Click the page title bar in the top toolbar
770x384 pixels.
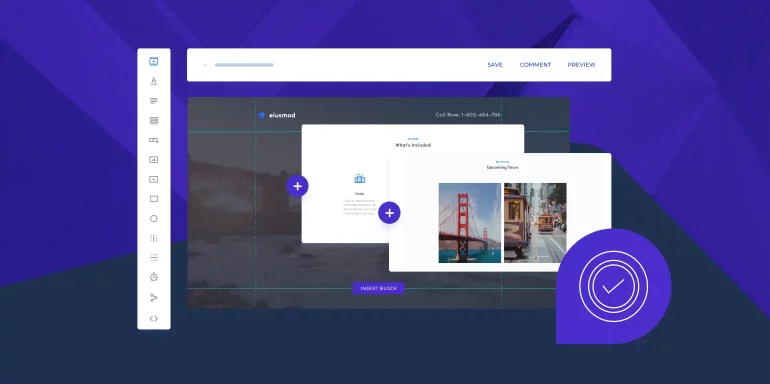point(244,65)
